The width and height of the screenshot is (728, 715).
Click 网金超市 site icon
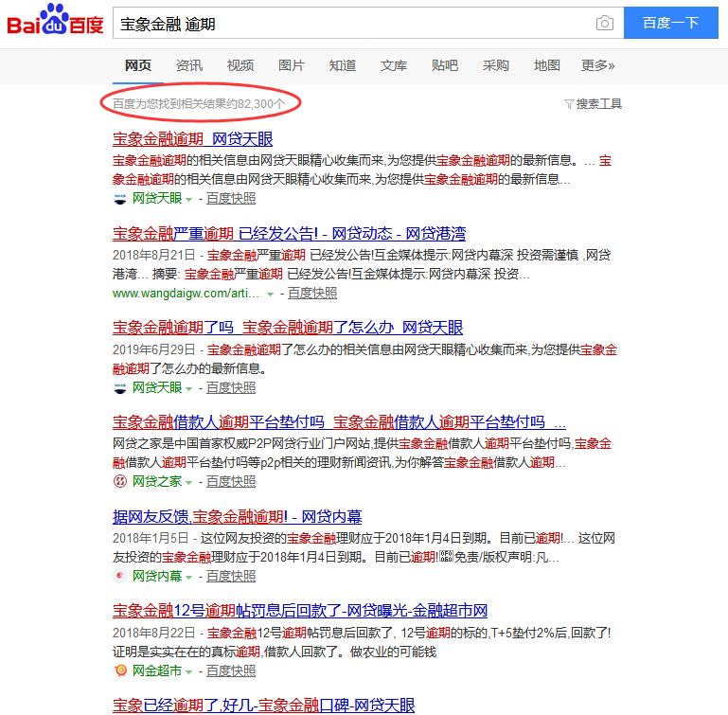pos(120,670)
